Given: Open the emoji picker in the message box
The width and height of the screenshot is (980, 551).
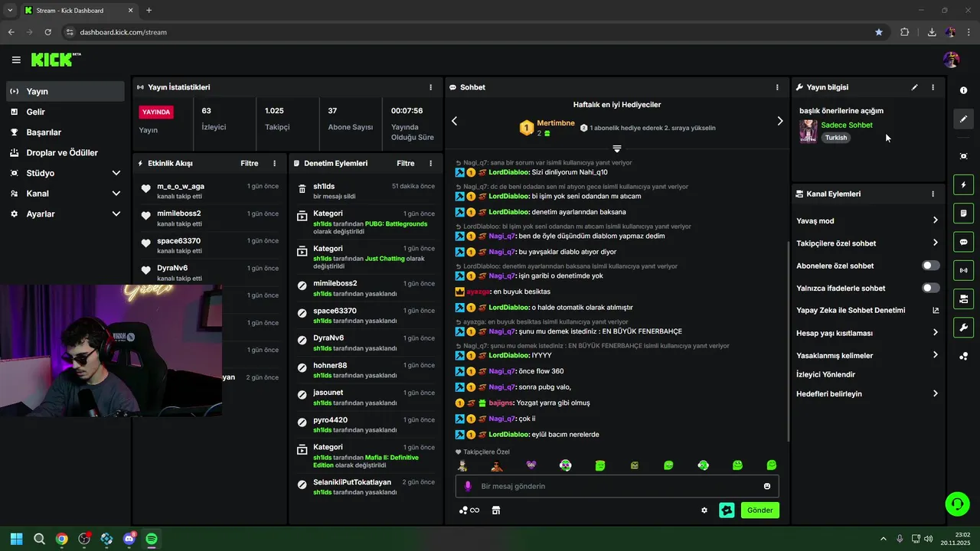Looking at the screenshot, I should 767,486.
